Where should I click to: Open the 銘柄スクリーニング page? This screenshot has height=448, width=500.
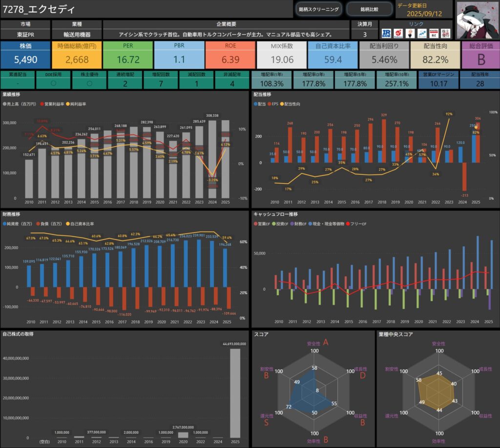318,9
